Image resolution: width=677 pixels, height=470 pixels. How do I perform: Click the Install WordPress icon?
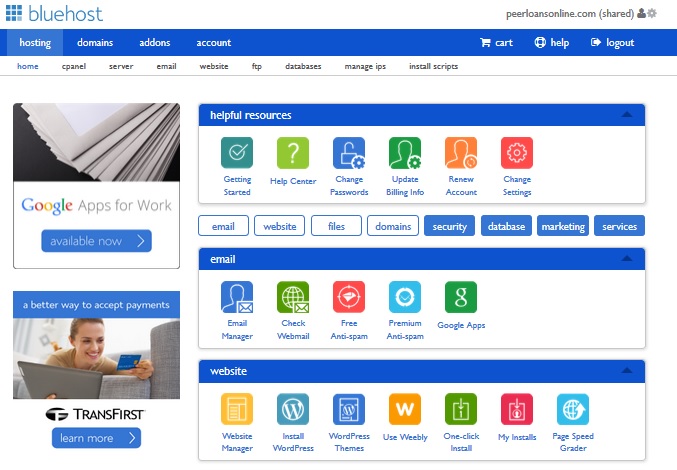(x=293, y=409)
